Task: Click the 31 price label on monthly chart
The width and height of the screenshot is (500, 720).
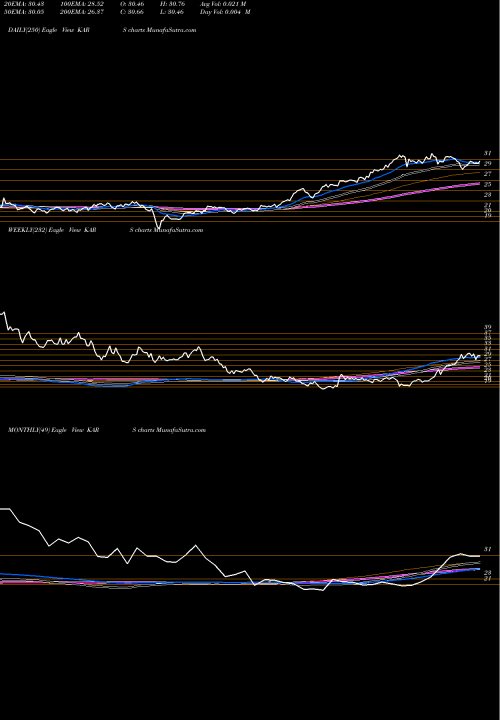Action: pos(488,549)
